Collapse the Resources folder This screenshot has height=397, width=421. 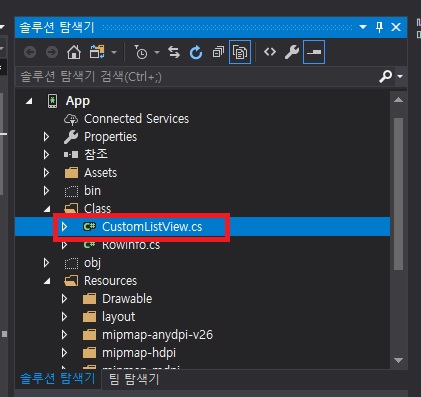coord(47,281)
